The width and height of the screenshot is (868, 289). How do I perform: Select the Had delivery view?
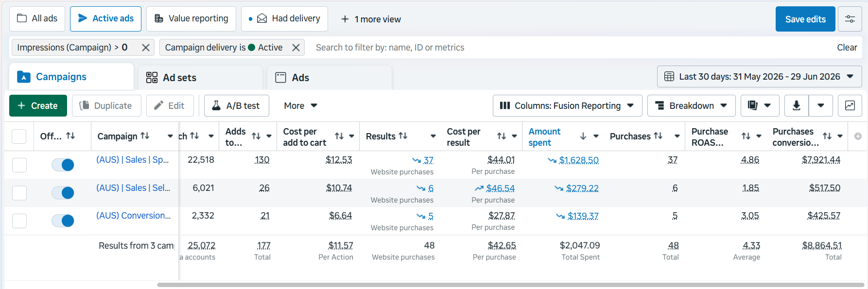[x=284, y=18]
